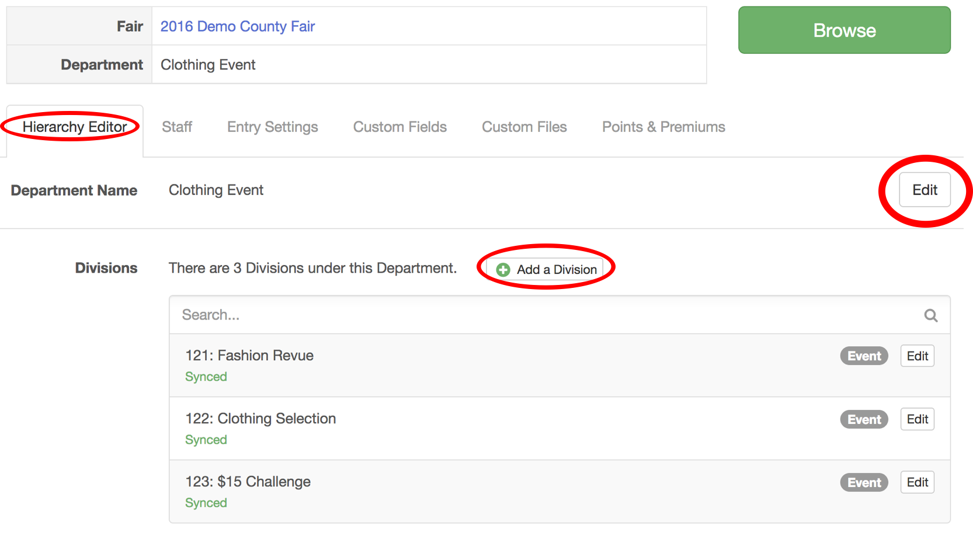Open Points & Premiums tab
973x560 pixels.
click(x=663, y=127)
